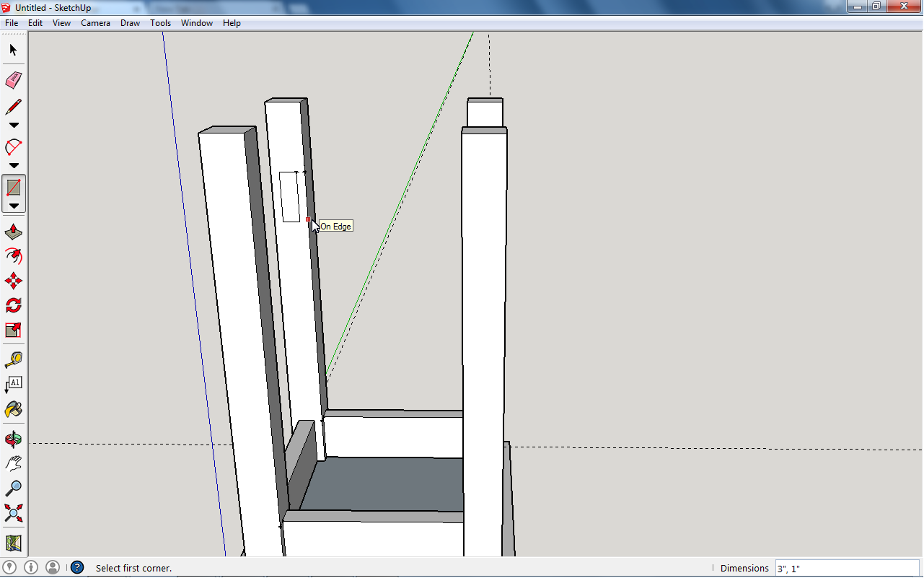This screenshot has width=924, height=578.
Task: Open the Draw menu
Action: tap(130, 22)
